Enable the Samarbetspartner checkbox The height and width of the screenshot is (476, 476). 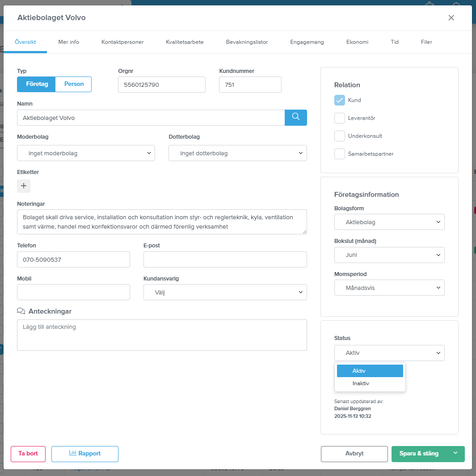pos(340,154)
